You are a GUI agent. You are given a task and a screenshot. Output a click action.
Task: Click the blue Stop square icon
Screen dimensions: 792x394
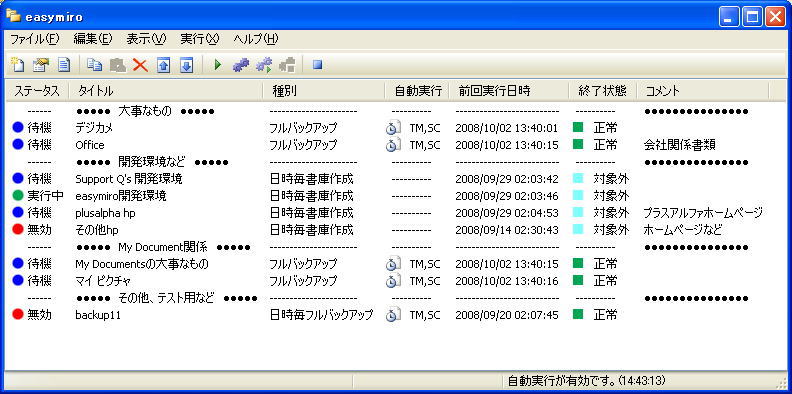317,65
